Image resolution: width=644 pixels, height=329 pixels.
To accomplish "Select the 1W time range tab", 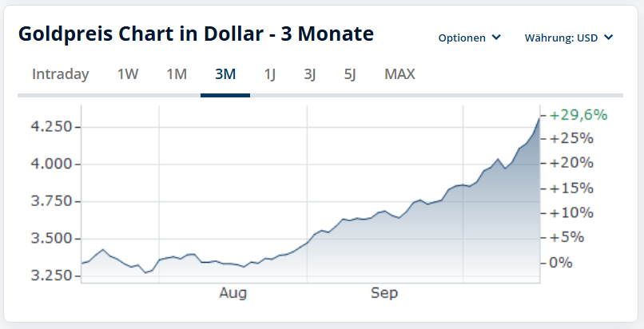I will 128,75.
